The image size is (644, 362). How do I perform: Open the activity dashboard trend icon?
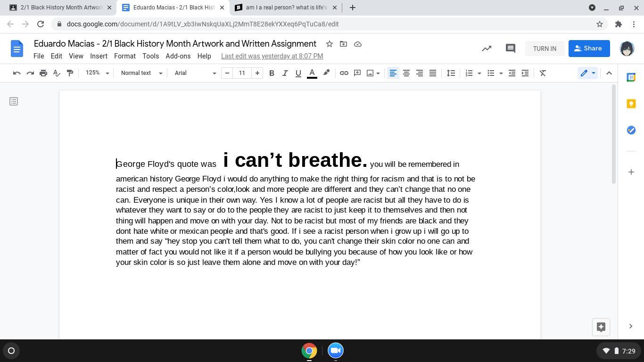point(487,49)
